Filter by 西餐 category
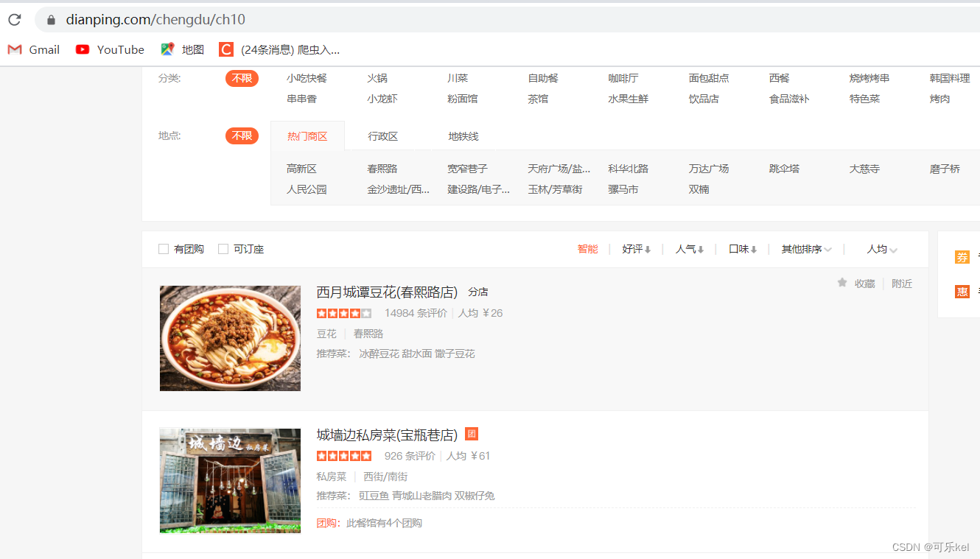 pos(779,78)
